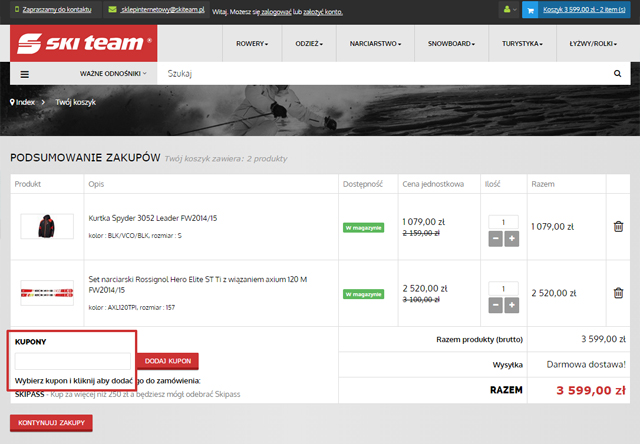This screenshot has height=444, width=640.
Task: Click the zalogować login link
Action: coord(276,12)
